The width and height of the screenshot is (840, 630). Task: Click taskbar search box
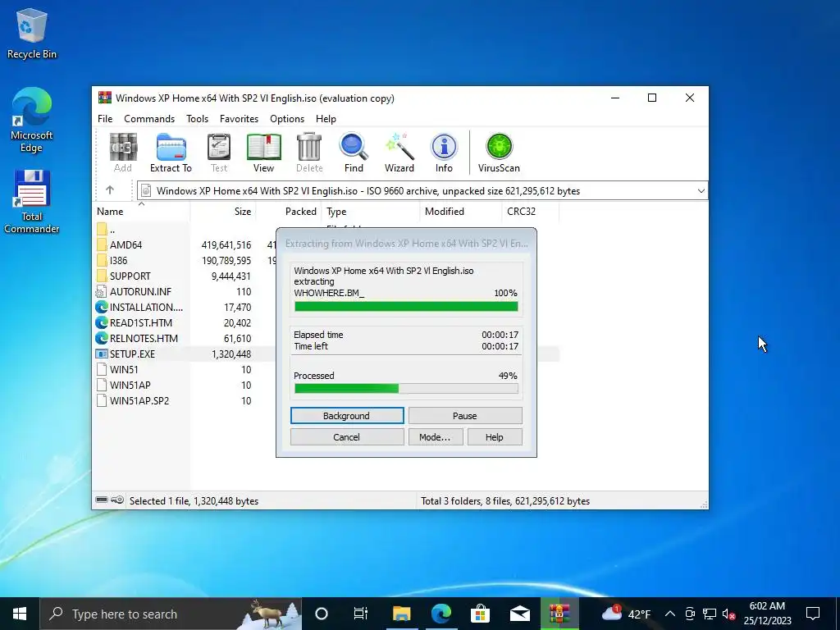(171, 614)
